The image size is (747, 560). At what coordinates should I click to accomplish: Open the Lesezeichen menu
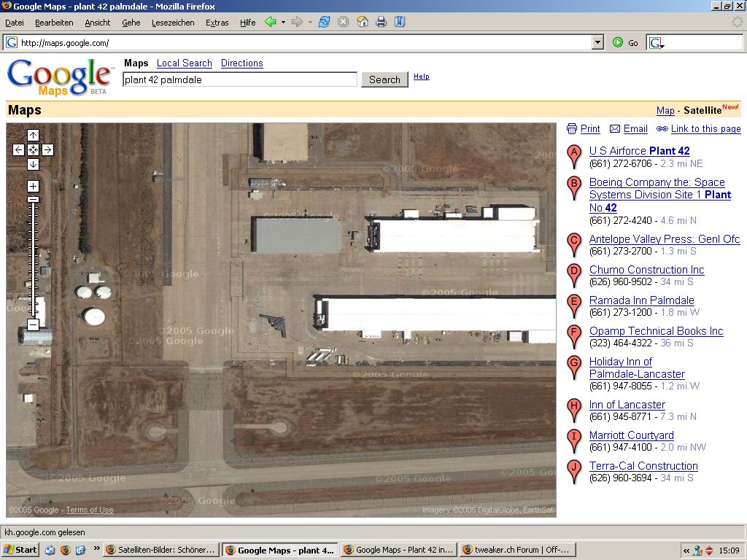pyautogui.click(x=173, y=23)
